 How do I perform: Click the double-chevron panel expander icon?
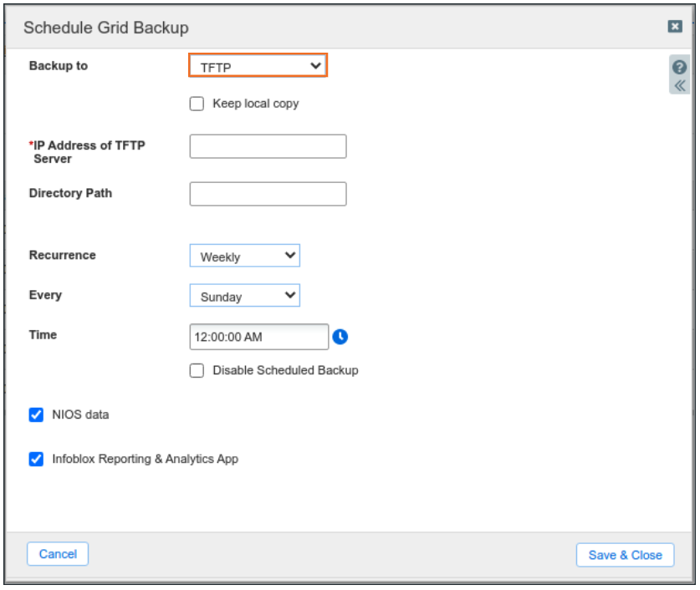pyautogui.click(x=680, y=85)
